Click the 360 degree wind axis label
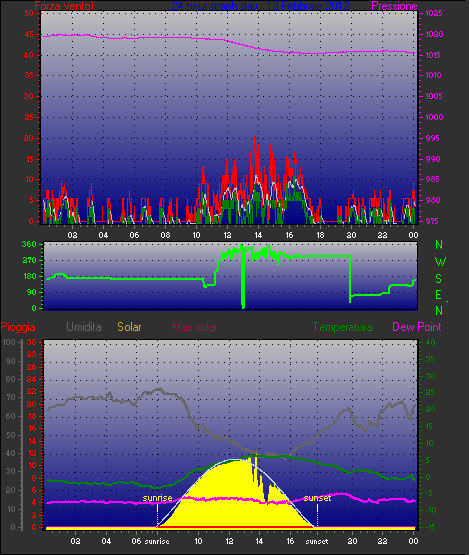The width and height of the screenshot is (469, 555). [29, 244]
